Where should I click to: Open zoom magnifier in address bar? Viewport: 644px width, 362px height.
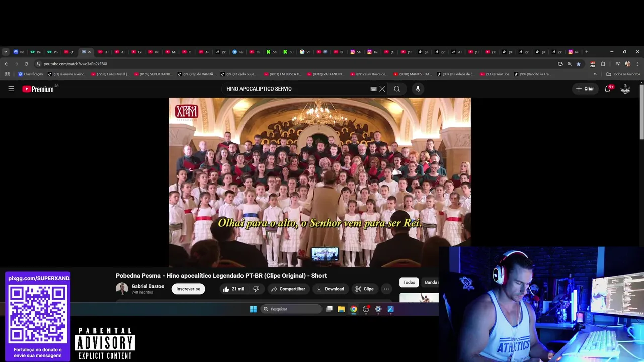(569, 64)
